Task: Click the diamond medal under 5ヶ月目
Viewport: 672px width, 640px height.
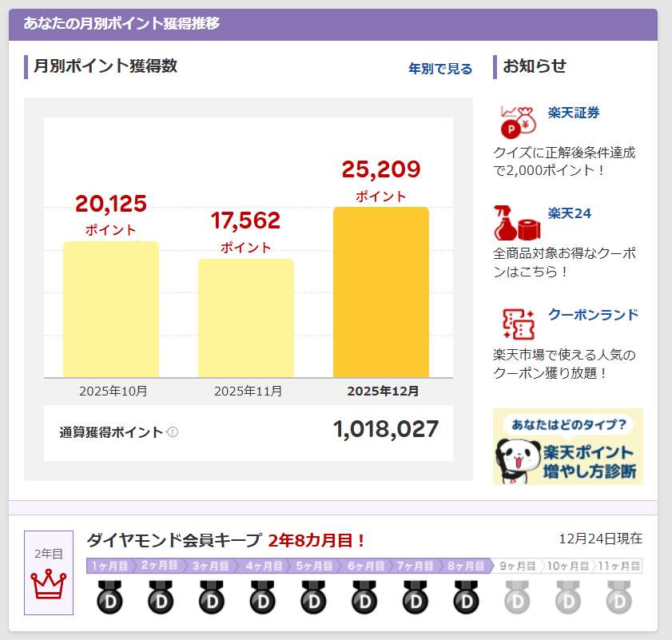Action: [x=314, y=597]
